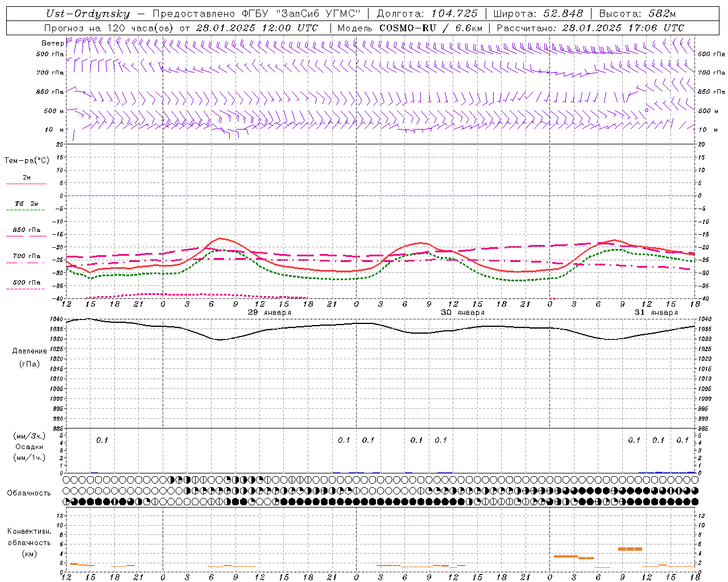Click the Долгота: 104.725 value
The width and height of the screenshot is (728, 582).
[x=427, y=14]
